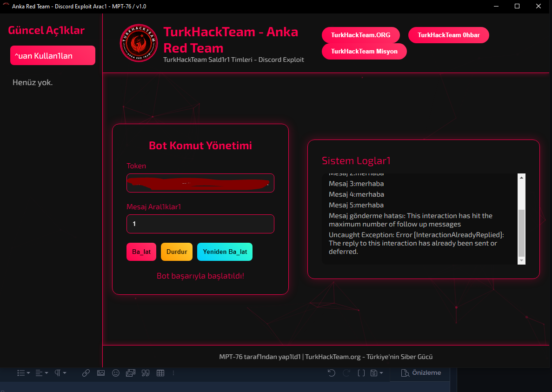Open TurkHackTeam Ihbar button
Image resolution: width=552 pixels, height=392 pixels.
coord(448,35)
